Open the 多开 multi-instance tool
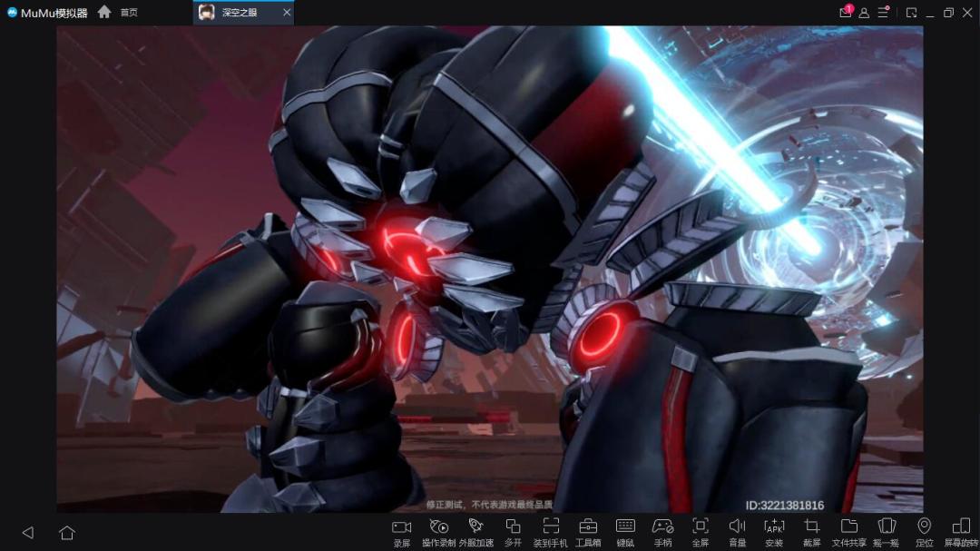The image size is (980, 551). click(x=513, y=532)
